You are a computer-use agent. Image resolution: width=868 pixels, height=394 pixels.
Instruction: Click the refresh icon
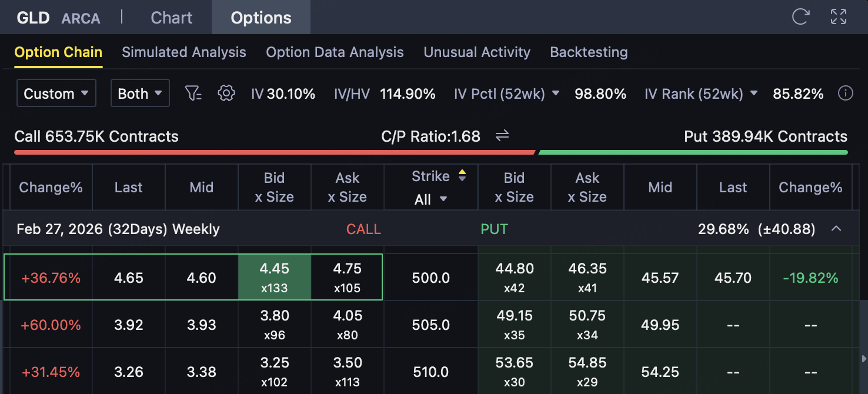pos(800,17)
